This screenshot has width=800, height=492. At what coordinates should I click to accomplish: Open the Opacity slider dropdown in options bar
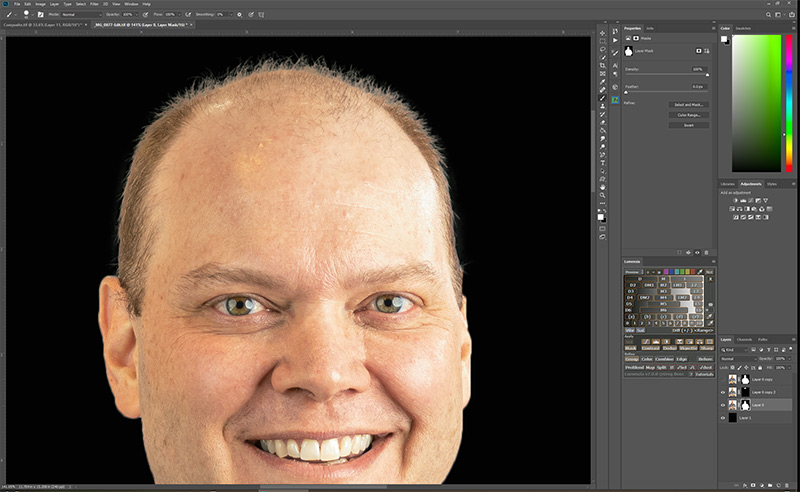pyautogui.click(x=137, y=15)
